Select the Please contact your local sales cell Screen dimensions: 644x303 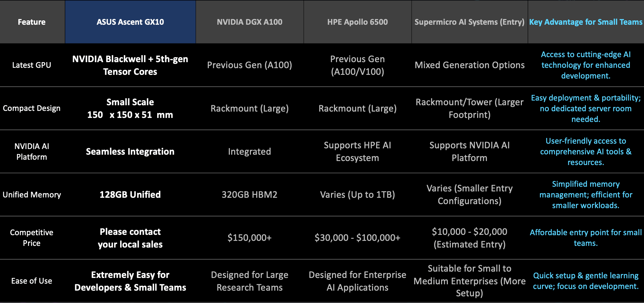point(130,238)
